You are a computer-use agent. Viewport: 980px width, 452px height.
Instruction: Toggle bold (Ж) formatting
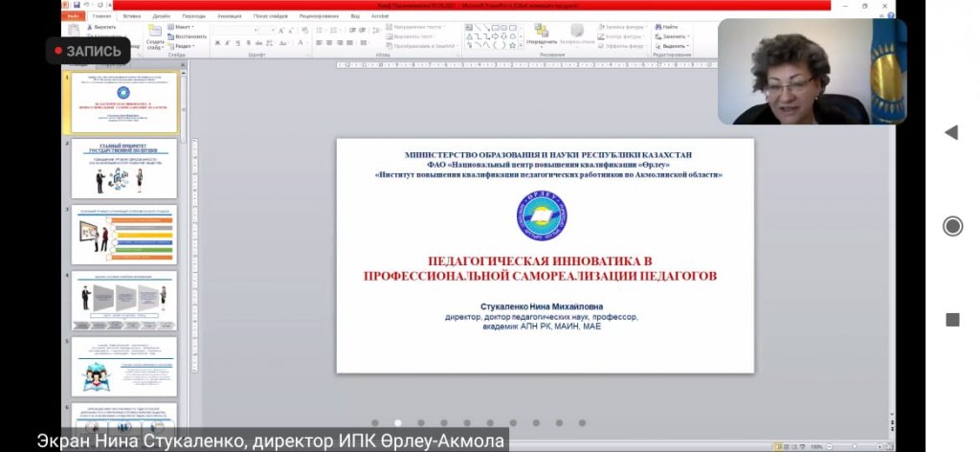point(217,42)
